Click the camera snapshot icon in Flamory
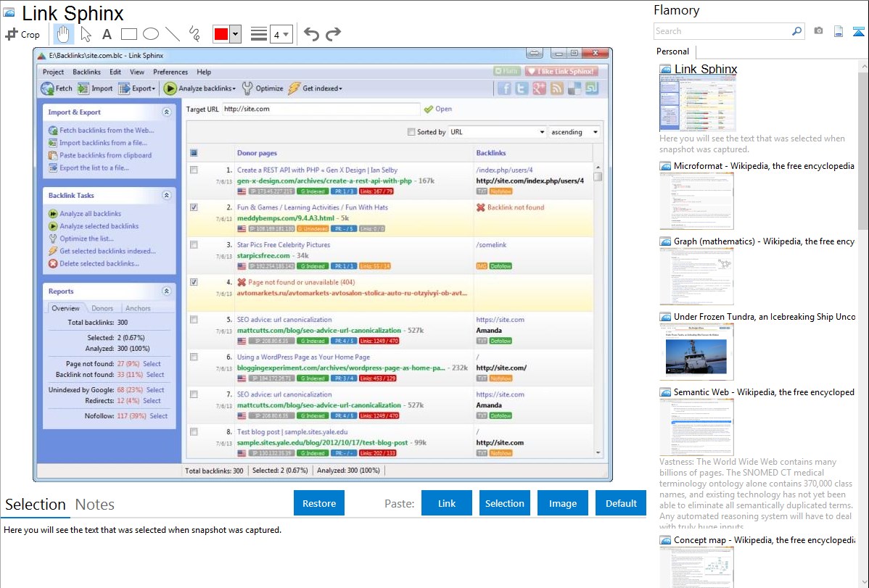The width and height of the screenshot is (869, 588). [818, 31]
